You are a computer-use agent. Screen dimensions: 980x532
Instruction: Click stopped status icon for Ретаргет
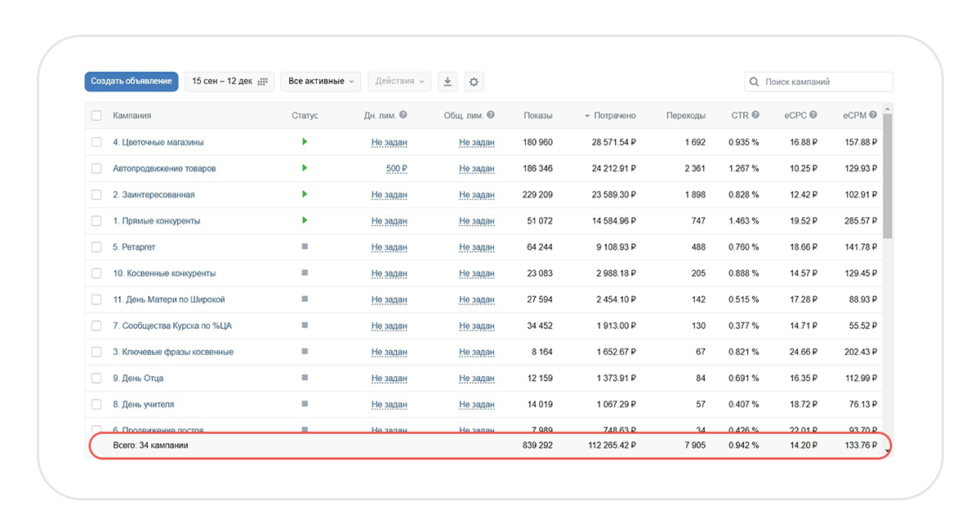305,246
